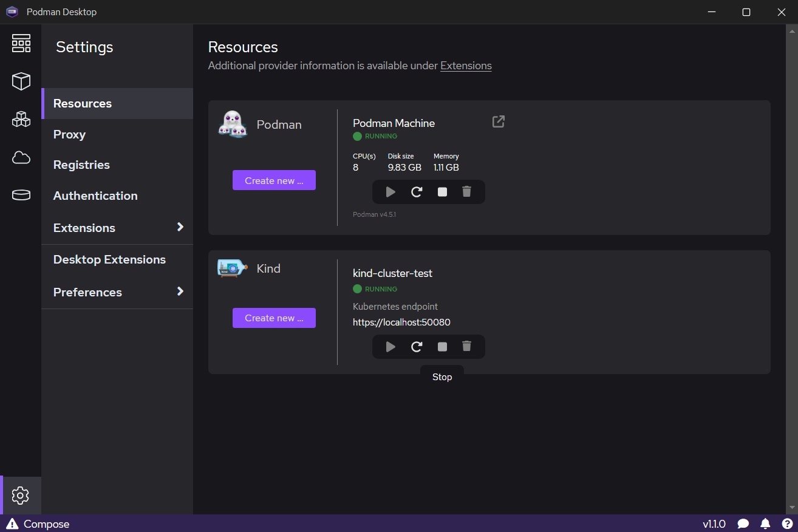Viewport: 798px width, 532px height.
Task: Open notifications bell in status bar
Action: click(765, 523)
